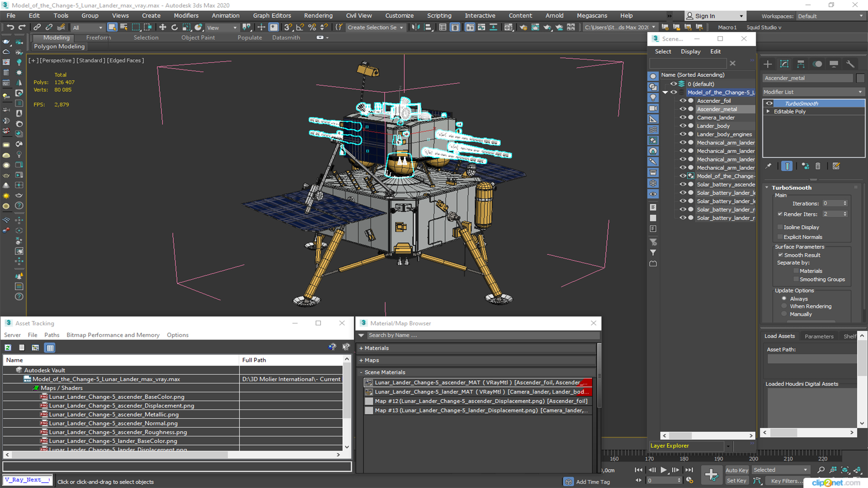Image resolution: width=868 pixels, height=488 pixels.
Task: Enable Explicit Normals checkbox
Action: click(780, 237)
